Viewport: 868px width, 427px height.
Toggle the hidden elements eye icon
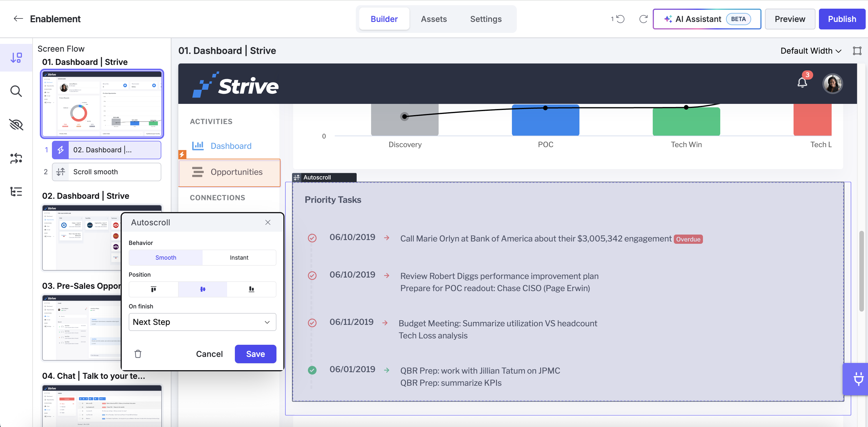16,125
